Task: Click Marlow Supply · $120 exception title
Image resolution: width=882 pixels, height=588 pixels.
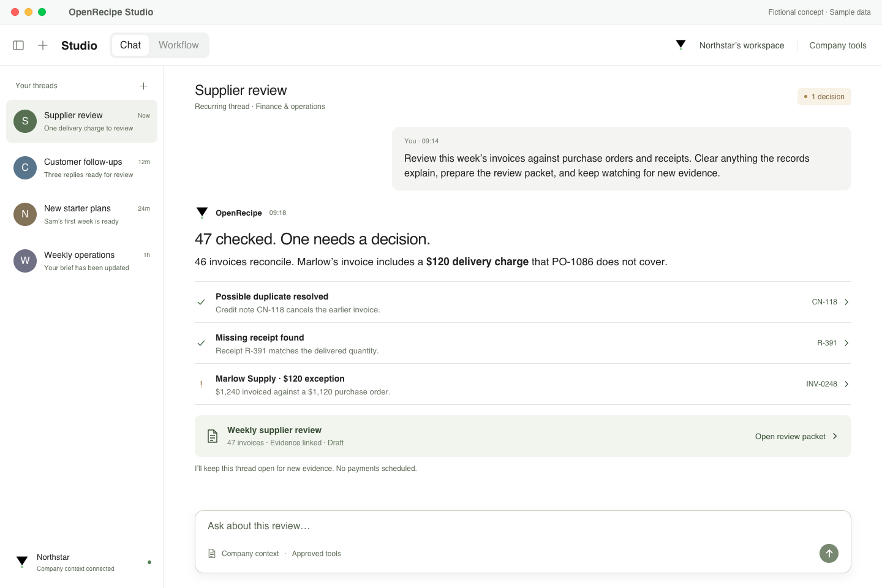Action: 280,379
